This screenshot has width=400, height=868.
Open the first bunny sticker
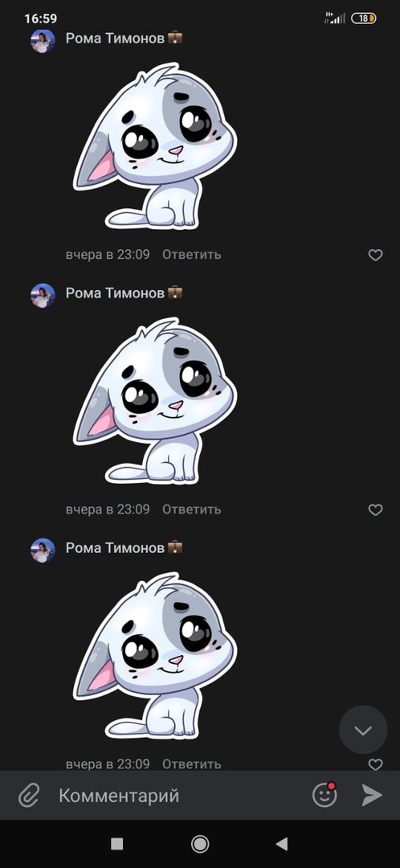(155, 145)
